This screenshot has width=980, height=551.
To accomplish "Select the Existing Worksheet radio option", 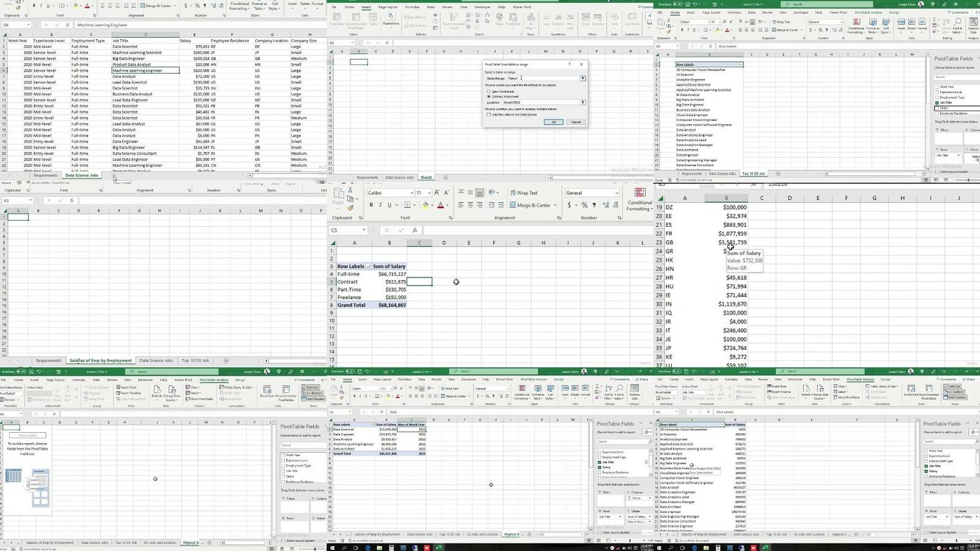I will 489,97.
